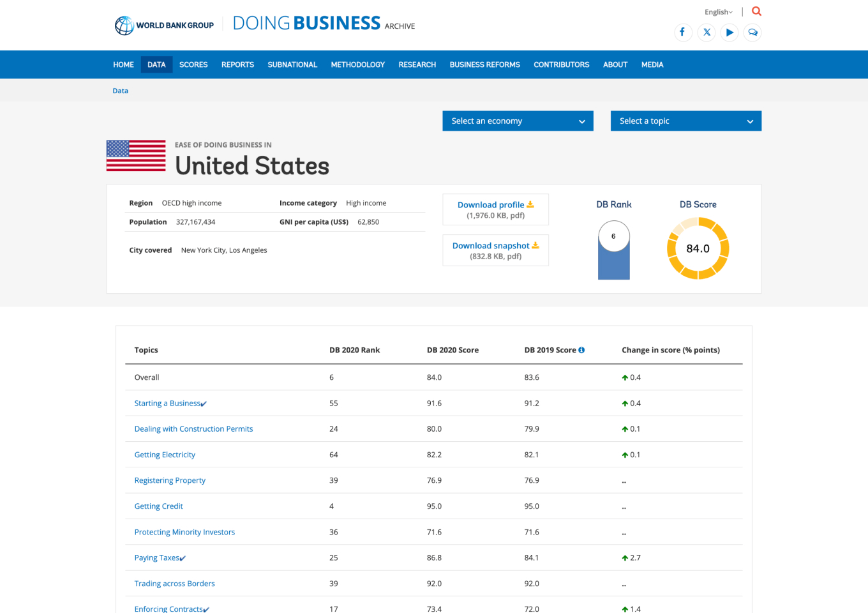Select the DATA menu item
868x613 pixels.
tap(156, 64)
